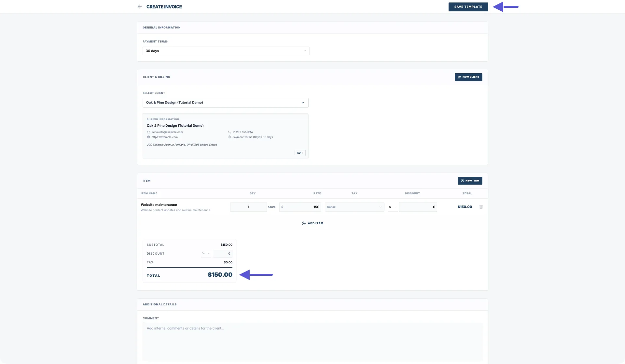Click the Oak & Pine Design billing name heading

pyautogui.click(x=175, y=126)
